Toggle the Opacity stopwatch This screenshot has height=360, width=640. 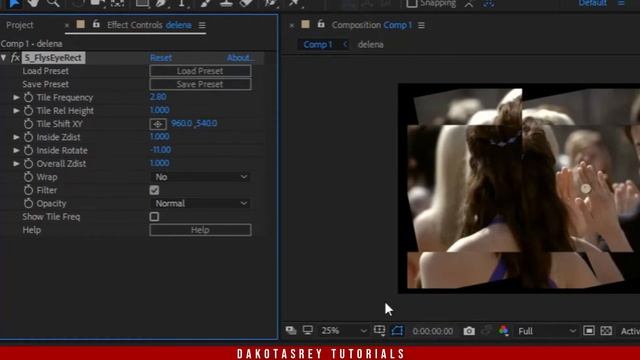pos(28,203)
